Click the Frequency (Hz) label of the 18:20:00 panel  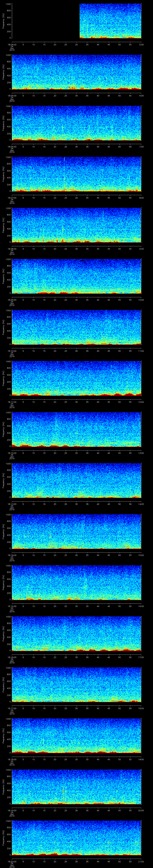[3, 838]
